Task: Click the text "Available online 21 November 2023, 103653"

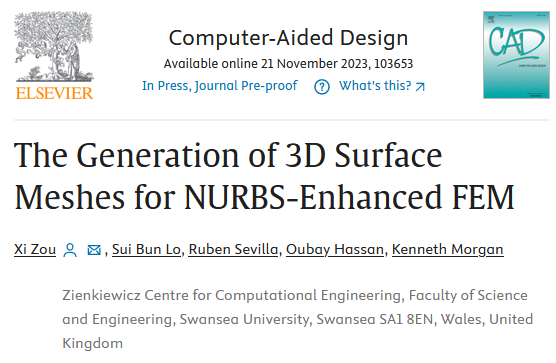Action: [x=288, y=64]
